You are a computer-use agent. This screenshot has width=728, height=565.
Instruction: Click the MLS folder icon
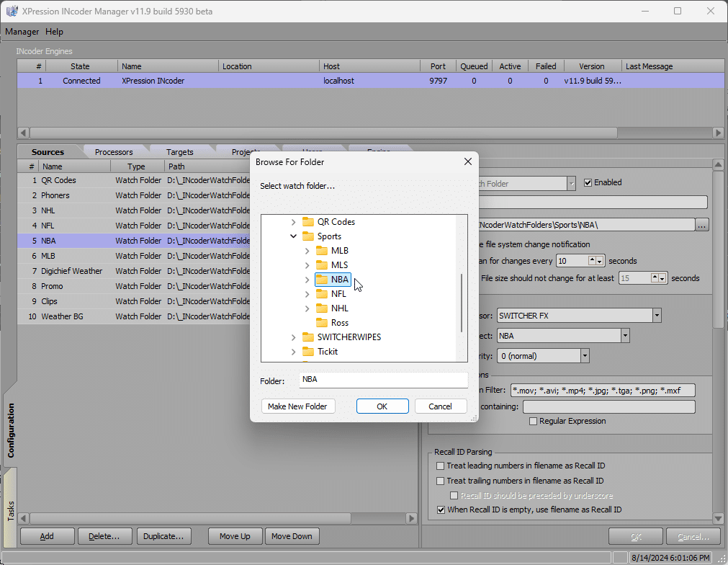pos(322,265)
